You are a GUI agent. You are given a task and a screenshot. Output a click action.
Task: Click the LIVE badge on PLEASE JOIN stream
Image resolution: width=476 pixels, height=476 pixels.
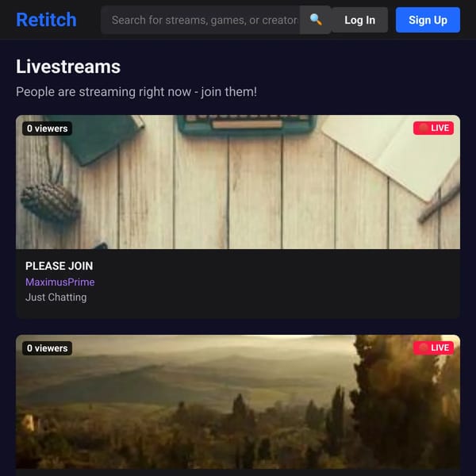point(433,128)
